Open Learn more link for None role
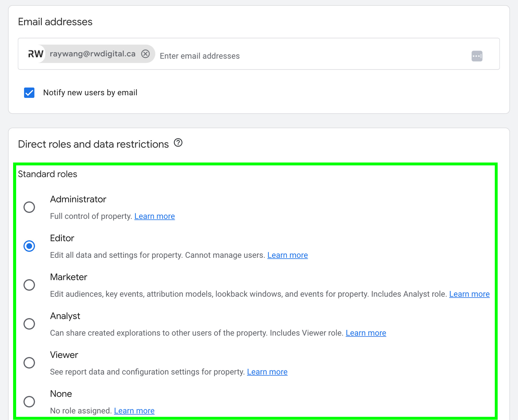The height and width of the screenshot is (420, 518). [x=134, y=411]
